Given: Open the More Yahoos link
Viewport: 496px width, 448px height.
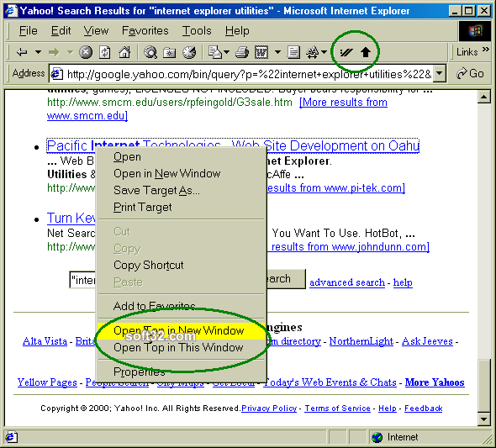Looking at the screenshot, I should (x=435, y=382).
